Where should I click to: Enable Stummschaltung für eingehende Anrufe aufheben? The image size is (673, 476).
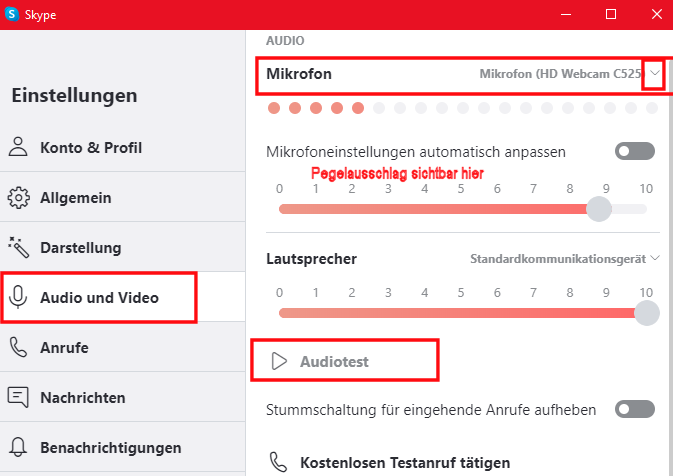tap(635, 409)
